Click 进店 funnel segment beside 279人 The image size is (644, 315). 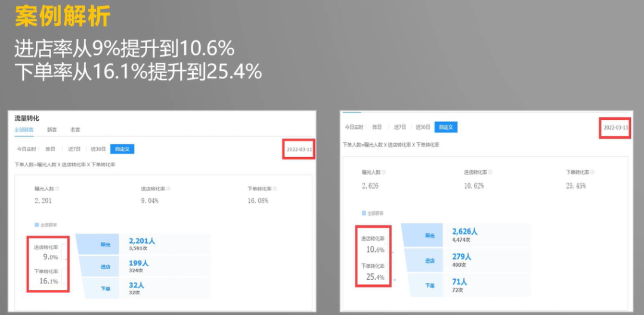click(x=424, y=260)
